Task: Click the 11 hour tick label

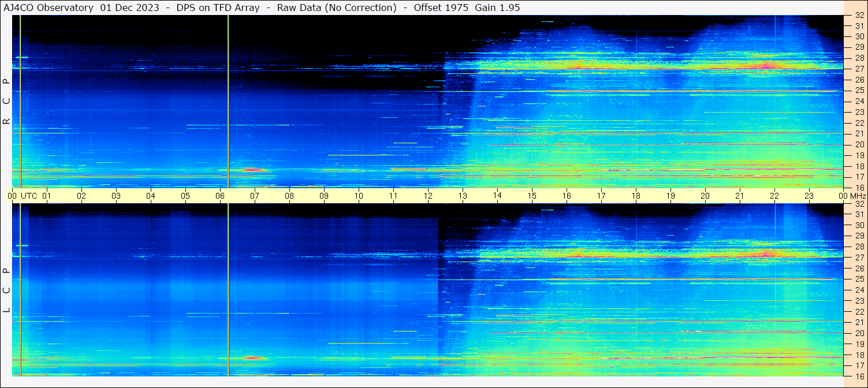Action: [393, 196]
